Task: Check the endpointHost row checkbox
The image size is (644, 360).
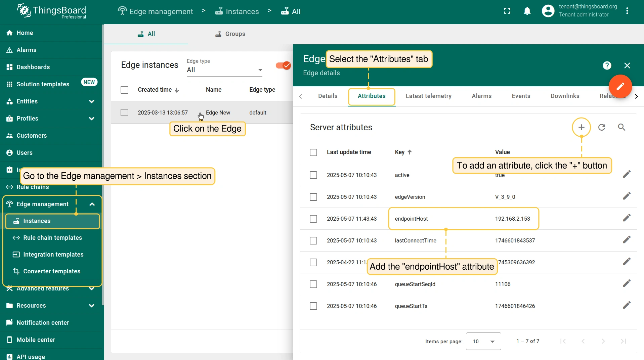Action: [313, 219]
